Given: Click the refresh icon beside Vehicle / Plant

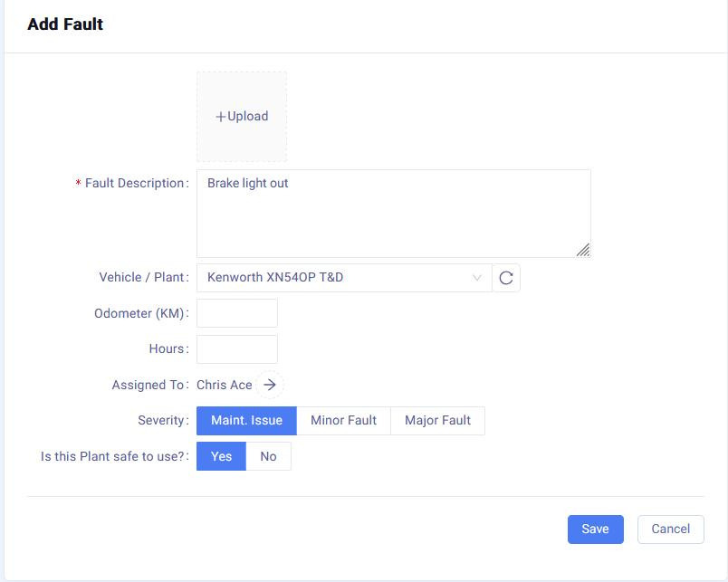Looking at the screenshot, I should pos(506,278).
